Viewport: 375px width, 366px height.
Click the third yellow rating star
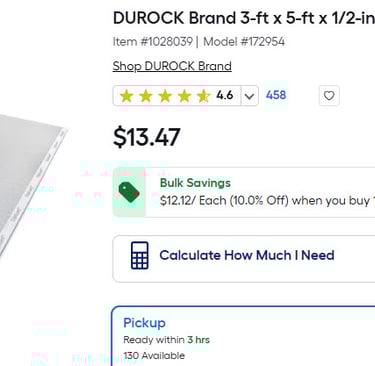click(165, 96)
